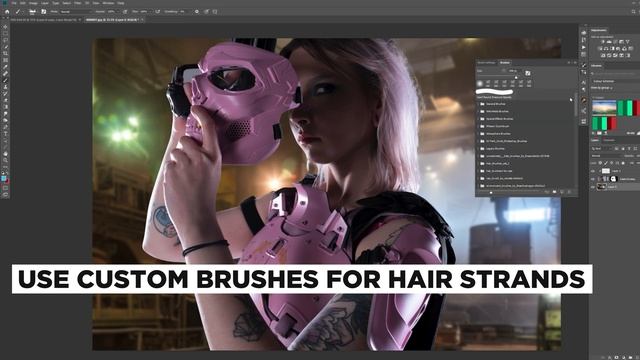Delete brush using trash icon in Brushes panel
This screenshot has width=640, height=360.
click(x=569, y=192)
